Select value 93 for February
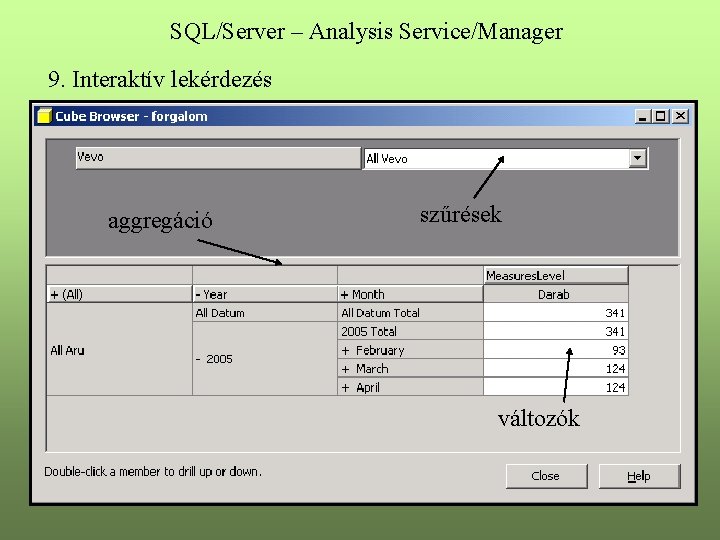 tap(556, 350)
